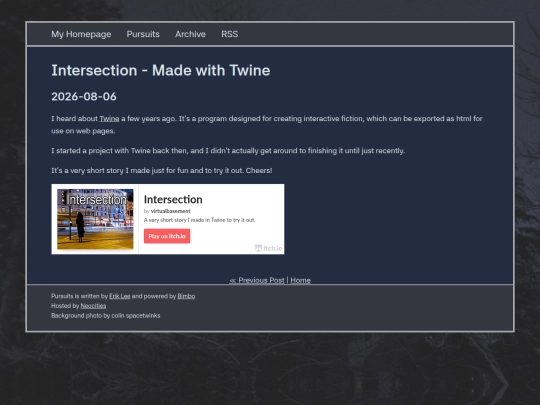
Task: Click the widget description 'A very short story I made in Twine'
Action: tap(199, 220)
